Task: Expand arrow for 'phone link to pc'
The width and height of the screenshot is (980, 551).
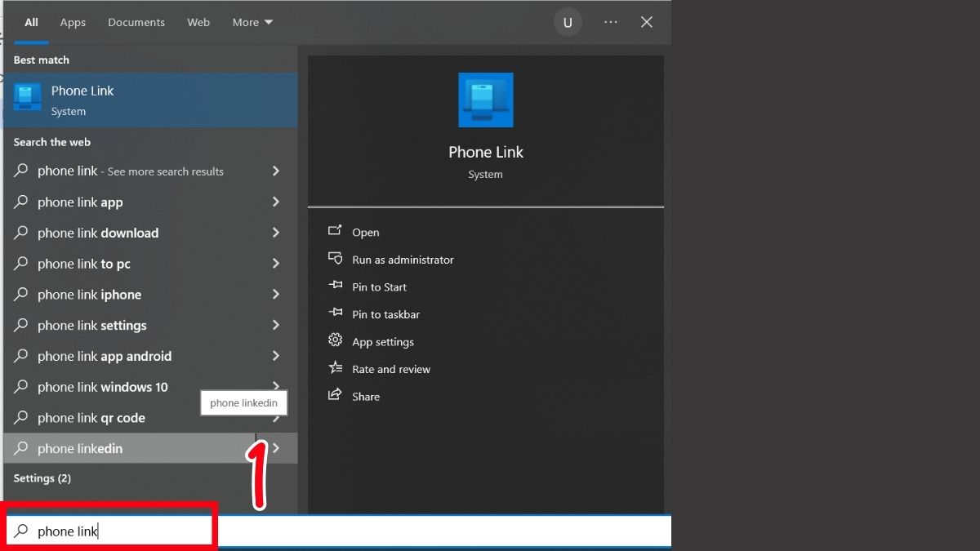Action: coord(276,264)
